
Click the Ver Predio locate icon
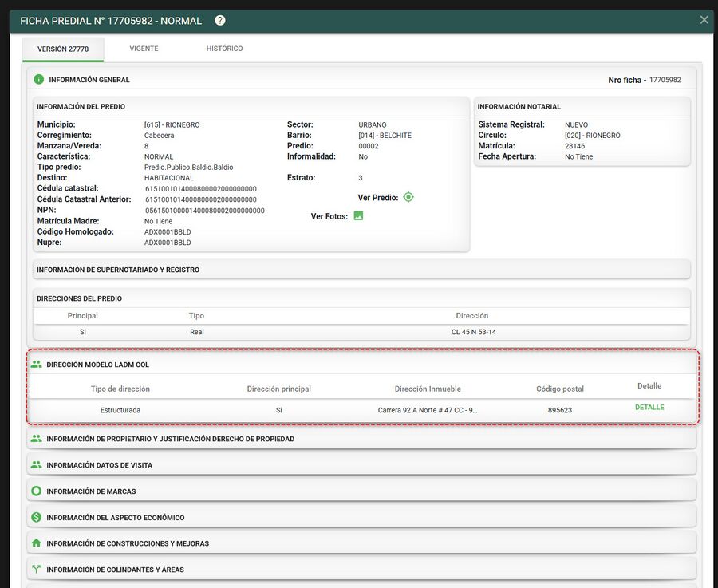(408, 197)
